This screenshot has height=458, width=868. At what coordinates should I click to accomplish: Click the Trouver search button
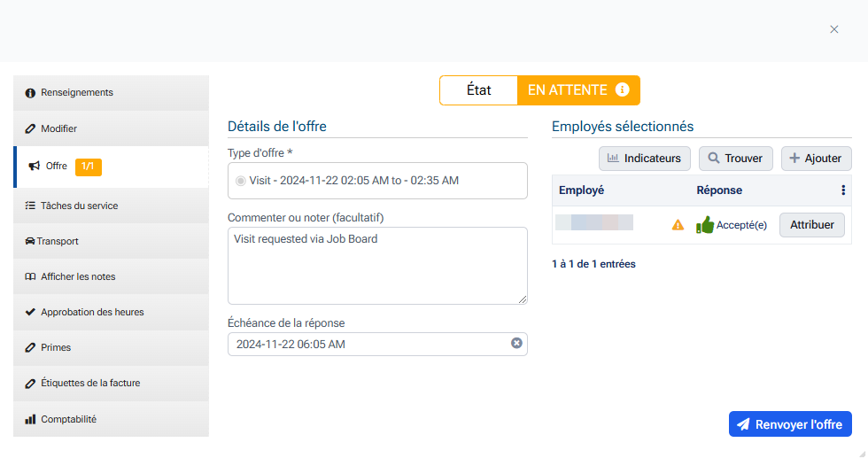736,159
